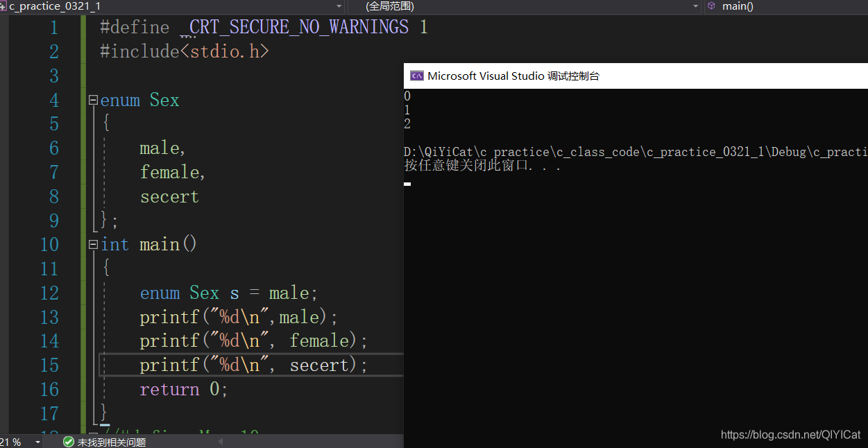
Task: Click the enum member 'secert' on line 8
Action: click(169, 197)
